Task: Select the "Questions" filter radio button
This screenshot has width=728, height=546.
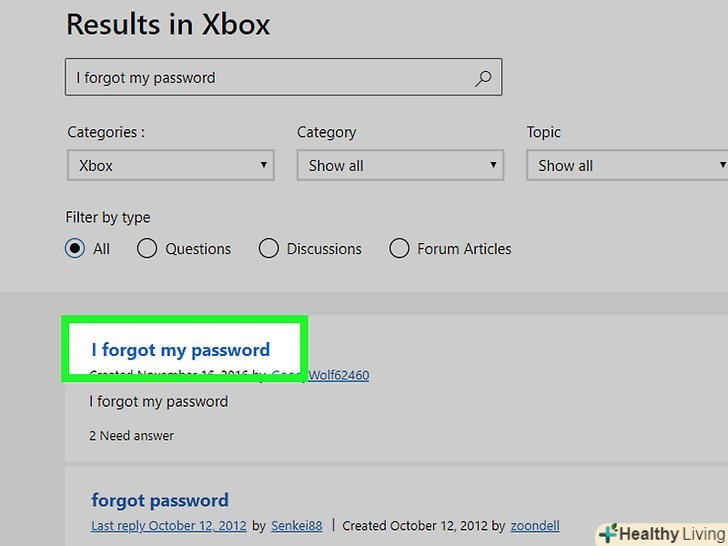Action: click(147, 249)
